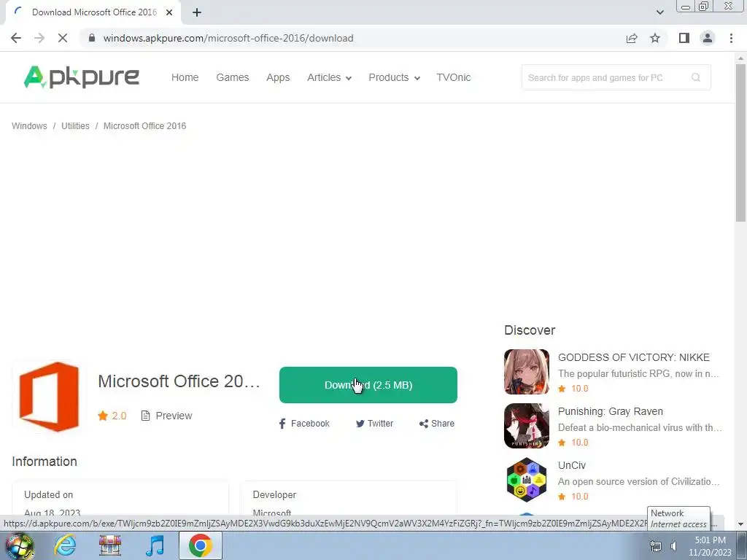The height and width of the screenshot is (560, 747).
Task: Click the GODDESS OF VICTORY: NIKKE title
Action: pos(634,357)
